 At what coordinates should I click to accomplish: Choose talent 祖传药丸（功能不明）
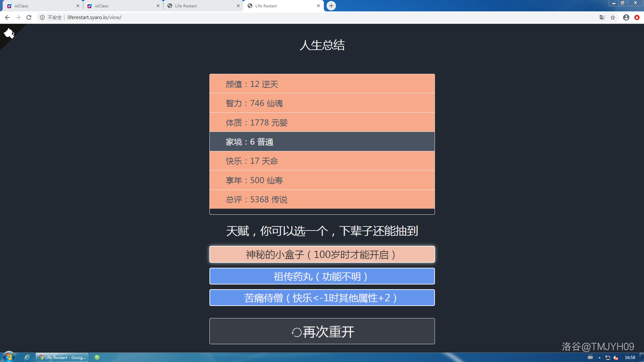coord(322,276)
